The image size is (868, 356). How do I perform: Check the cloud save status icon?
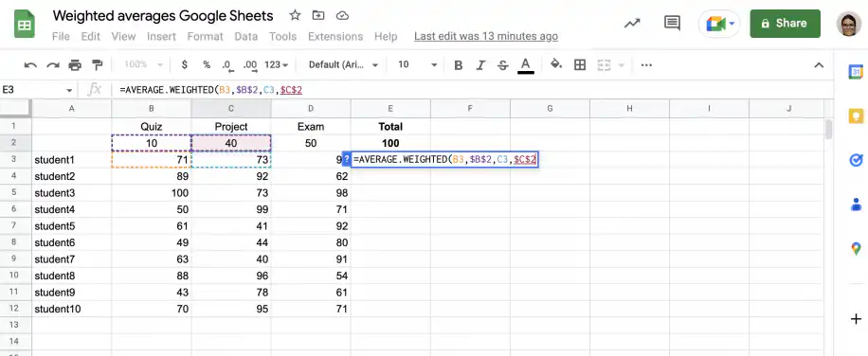pos(343,15)
